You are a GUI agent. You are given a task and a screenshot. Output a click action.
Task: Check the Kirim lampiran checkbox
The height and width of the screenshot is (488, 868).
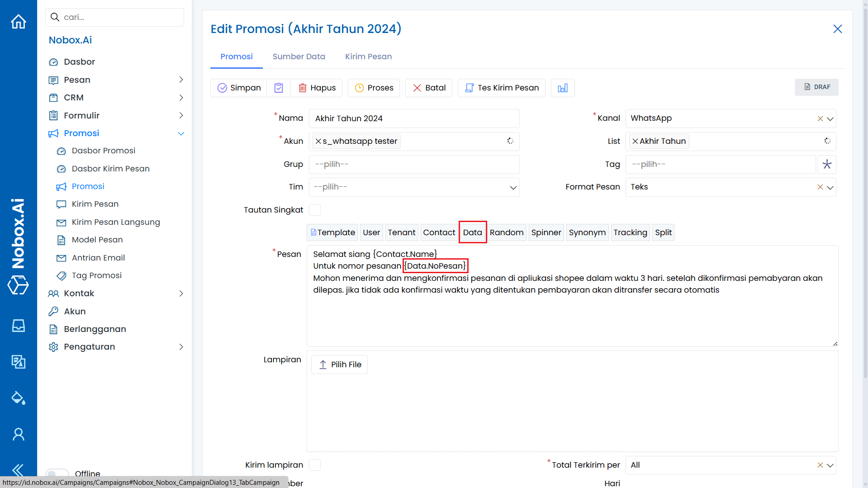(x=315, y=465)
